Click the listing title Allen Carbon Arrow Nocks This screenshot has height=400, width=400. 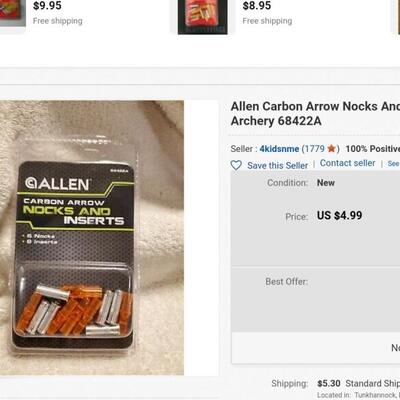click(315, 113)
